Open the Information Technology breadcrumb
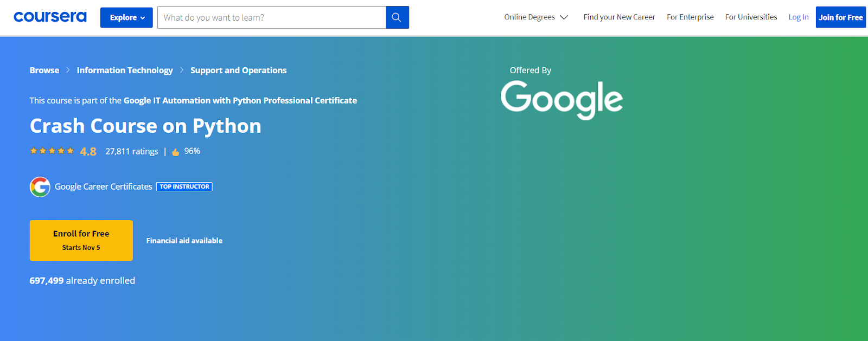The height and width of the screenshot is (341, 868). coord(125,70)
